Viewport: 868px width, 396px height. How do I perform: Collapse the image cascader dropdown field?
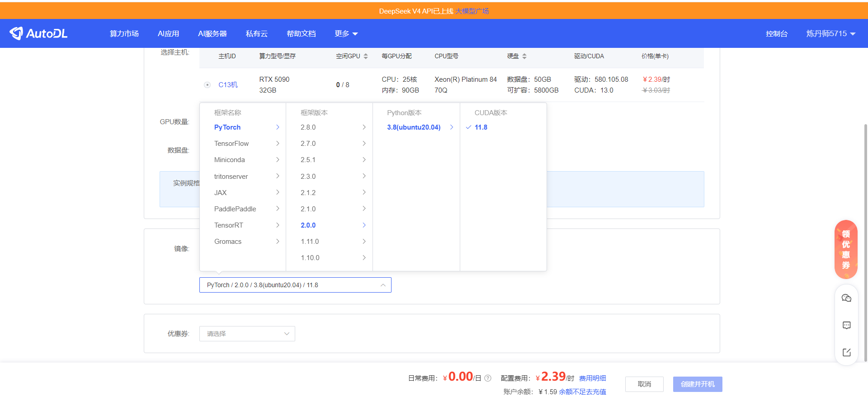click(295, 285)
